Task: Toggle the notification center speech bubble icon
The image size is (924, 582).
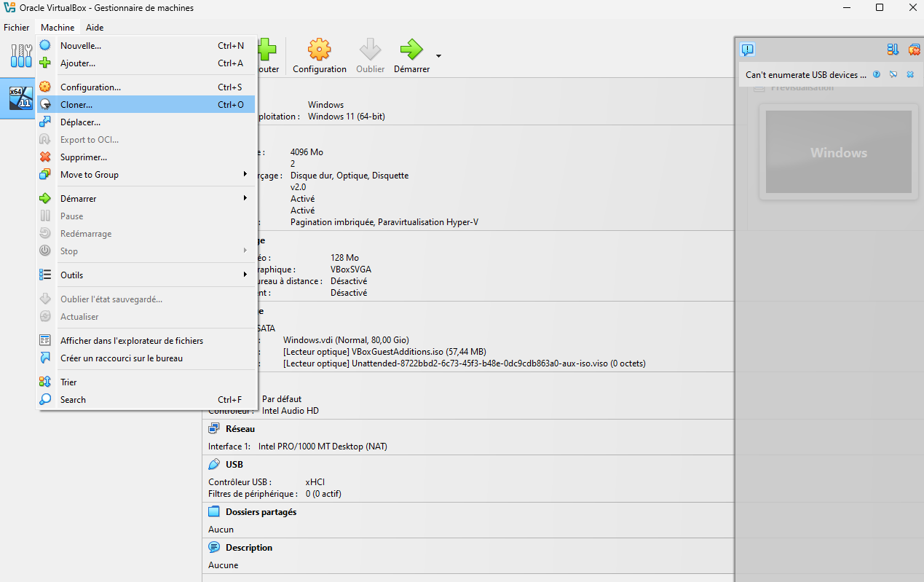Action: click(747, 50)
